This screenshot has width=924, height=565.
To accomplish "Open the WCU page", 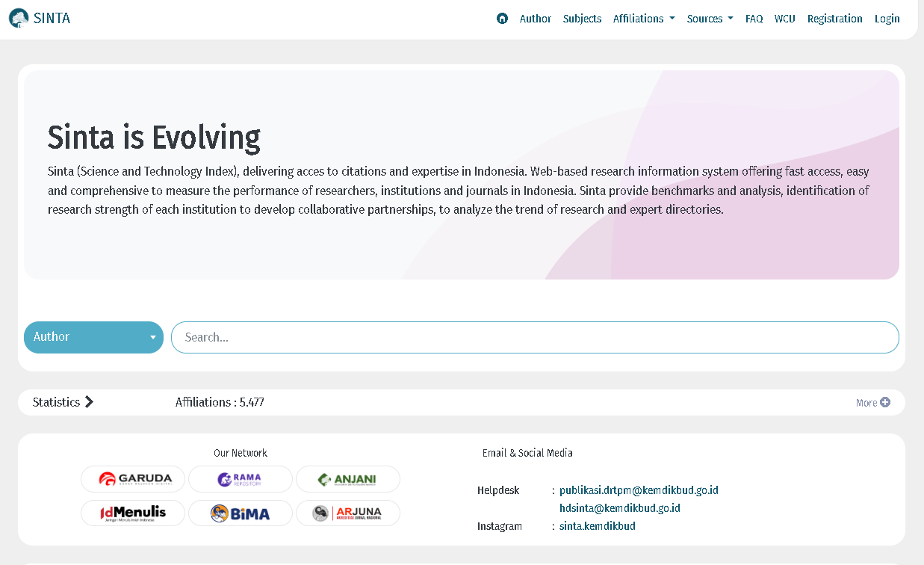I will (x=784, y=19).
